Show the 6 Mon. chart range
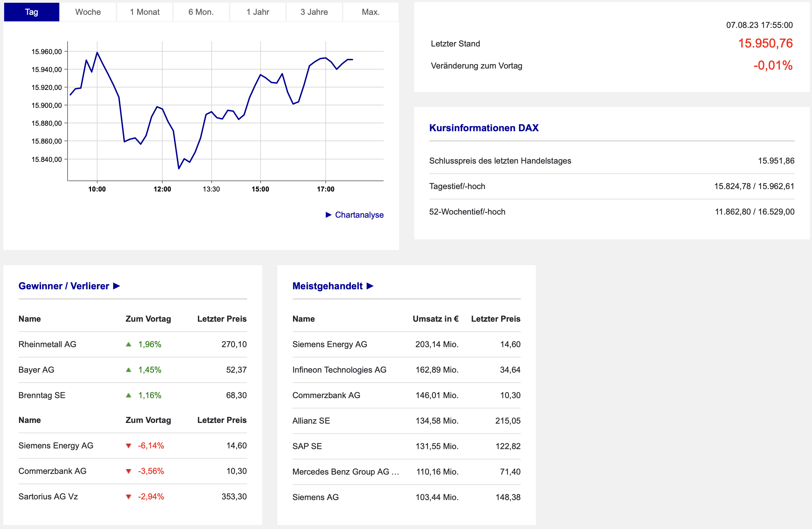This screenshot has height=529, width=812. point(201,12)
